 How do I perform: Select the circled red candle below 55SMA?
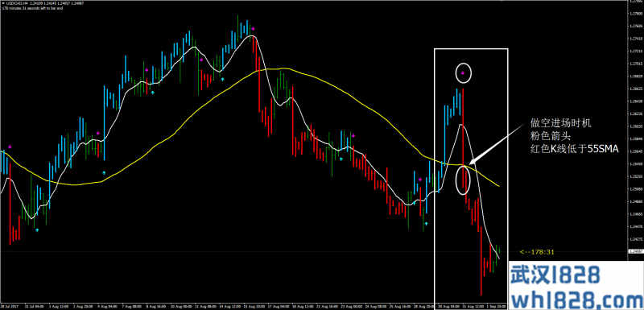click(464, 180)
